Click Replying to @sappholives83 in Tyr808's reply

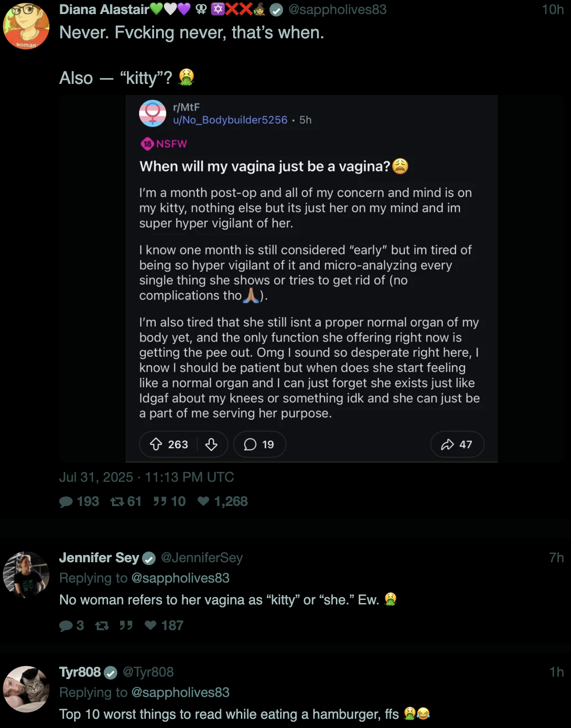point(180,693)
